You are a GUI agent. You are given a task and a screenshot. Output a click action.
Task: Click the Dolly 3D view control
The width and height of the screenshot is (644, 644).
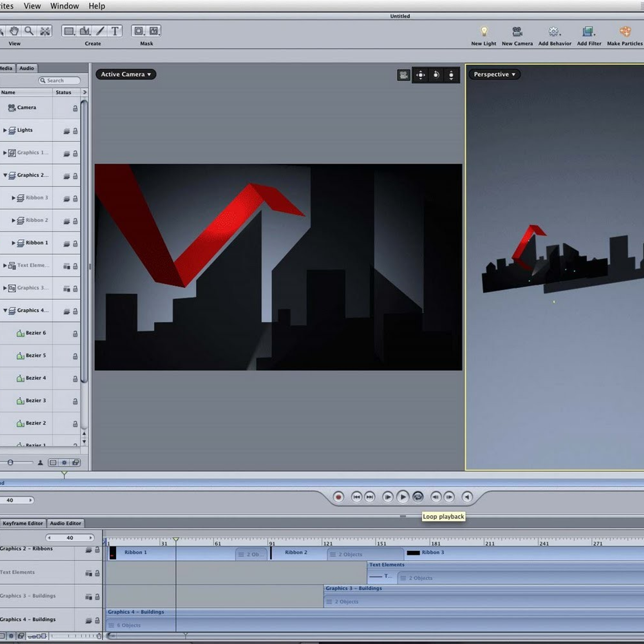451,75
